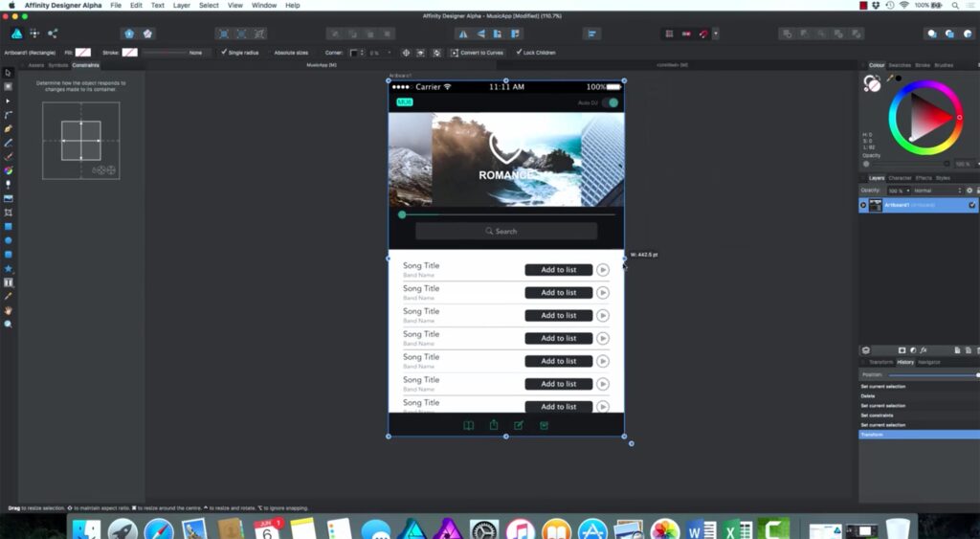Click the Export persona share icon
This screenshot has height=539, width=980.
[x=53, y=34]
